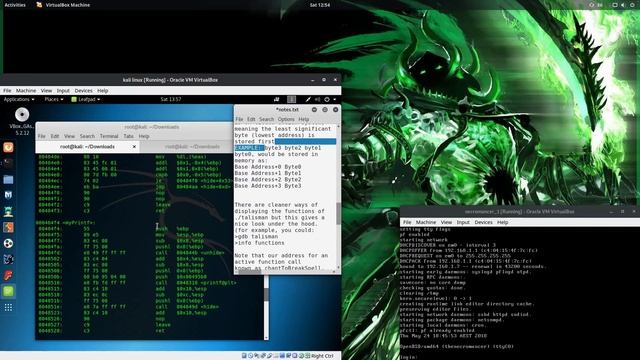
Task: Open View menu in necromancer VirtualBox window
Action: pos(446,222)
